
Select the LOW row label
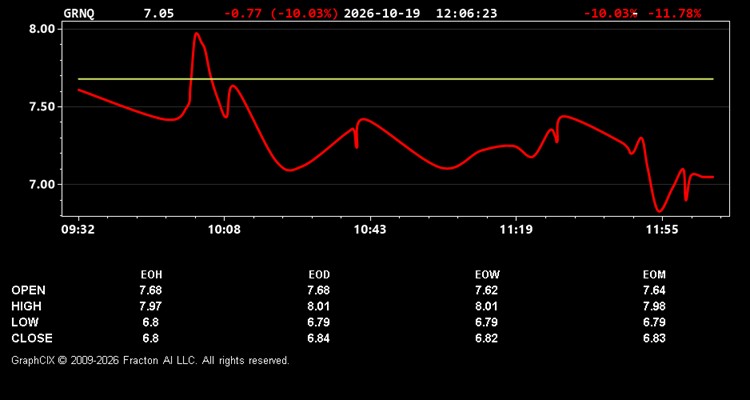click(25, 322)
